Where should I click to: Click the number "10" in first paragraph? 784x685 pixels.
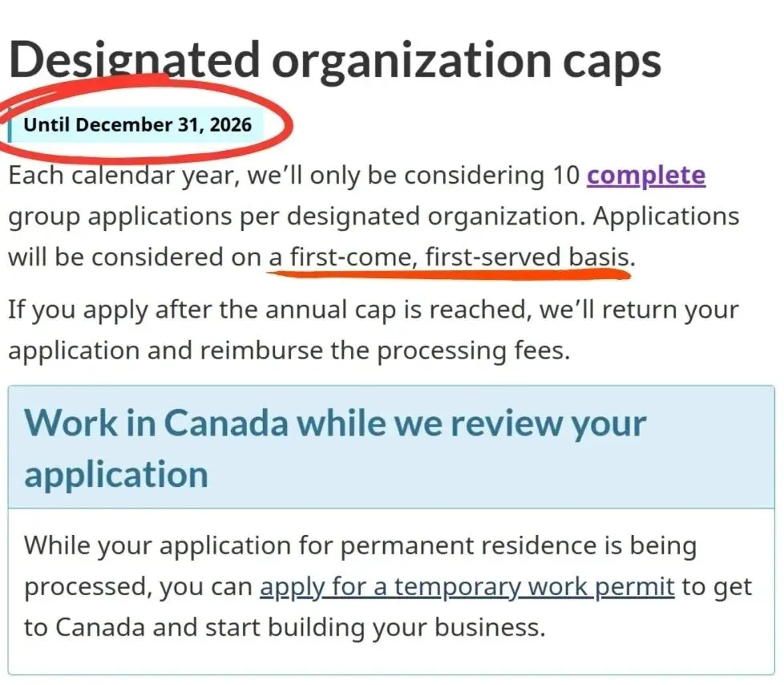click(x=566, y=176)
